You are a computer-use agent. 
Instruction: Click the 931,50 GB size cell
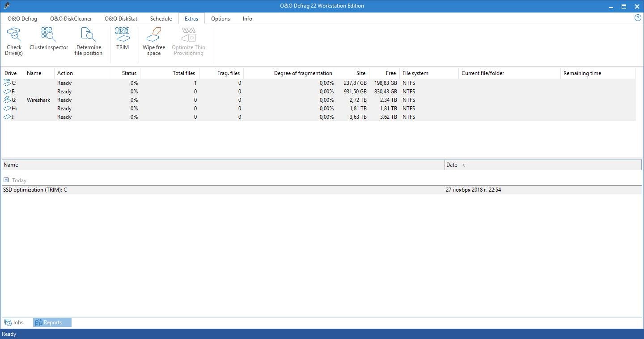[x=355, y=92]
